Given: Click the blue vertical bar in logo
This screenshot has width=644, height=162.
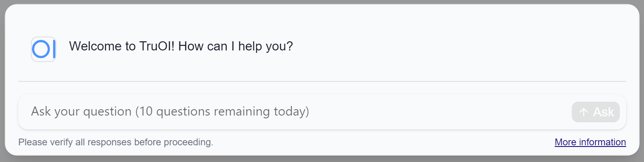Looking at the screenshot, I should [54, 49].
